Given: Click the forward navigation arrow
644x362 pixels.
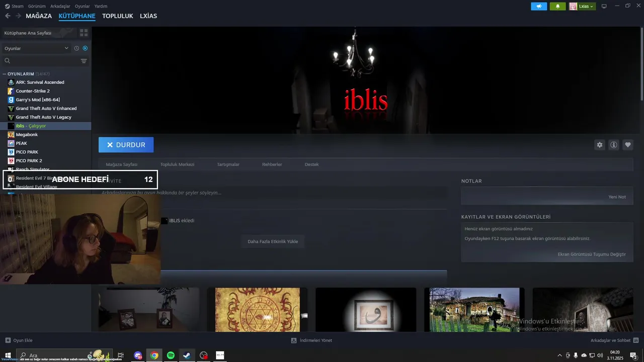Looking at the screenshot, I should pos(18,16).
